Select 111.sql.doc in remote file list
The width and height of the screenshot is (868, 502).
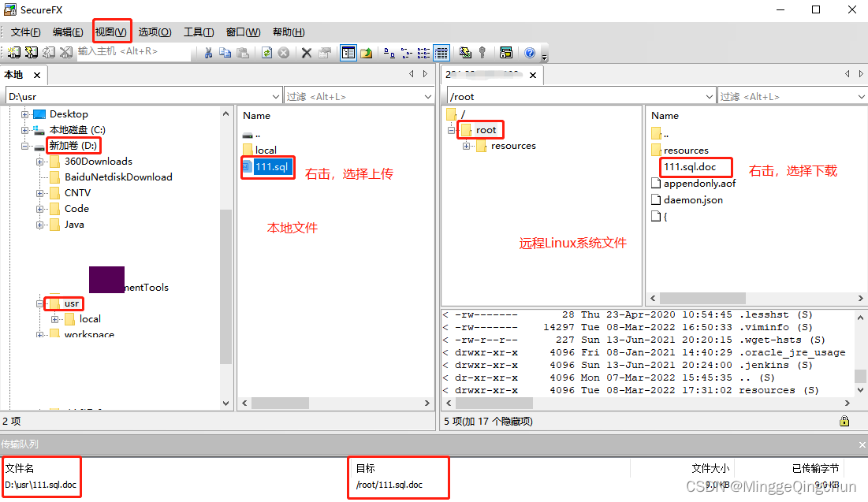(x=690, y=166)
